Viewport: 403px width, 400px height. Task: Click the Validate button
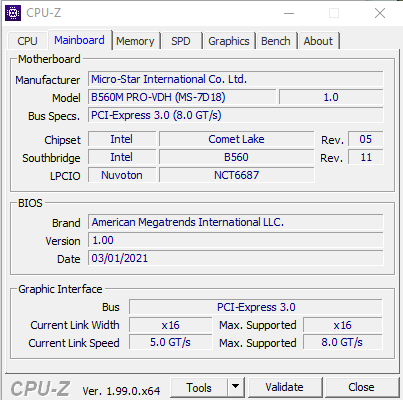point(284,387)
